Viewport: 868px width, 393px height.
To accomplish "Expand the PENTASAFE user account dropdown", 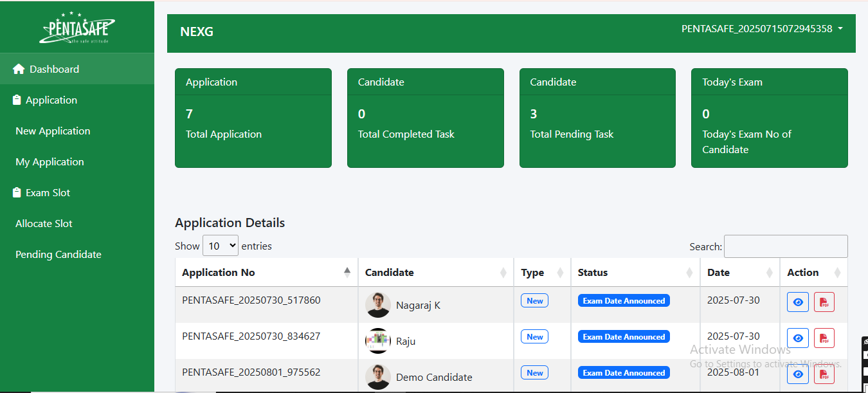I will (x=762, y=29).
